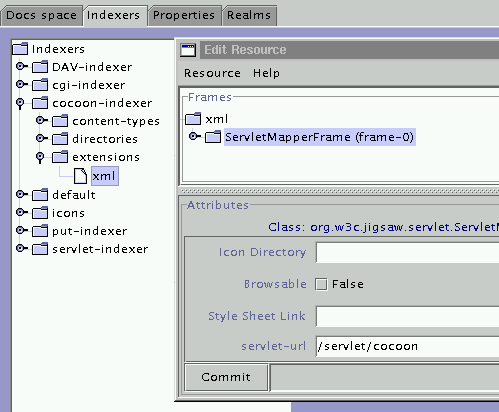Click the xml document file icon
The width and height of the screenshot is (499, 412).
[x=80, y=176]
